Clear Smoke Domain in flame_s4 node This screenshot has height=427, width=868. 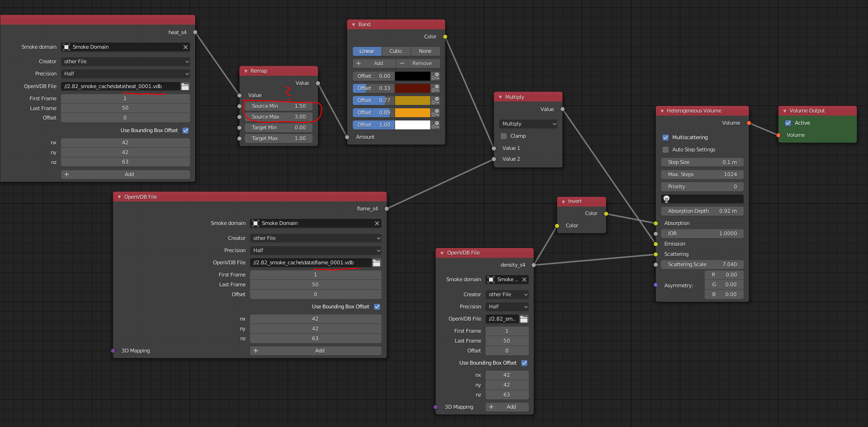377,224
